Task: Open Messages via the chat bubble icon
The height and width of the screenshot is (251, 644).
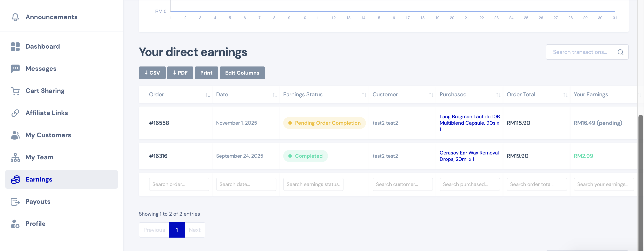Action: tap(15, 69)
